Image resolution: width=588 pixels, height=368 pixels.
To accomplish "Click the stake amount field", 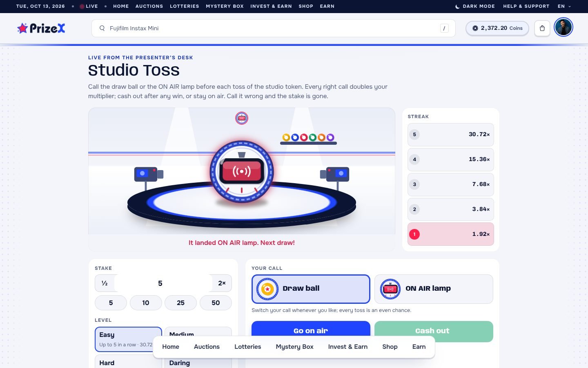I will point(163,283).
